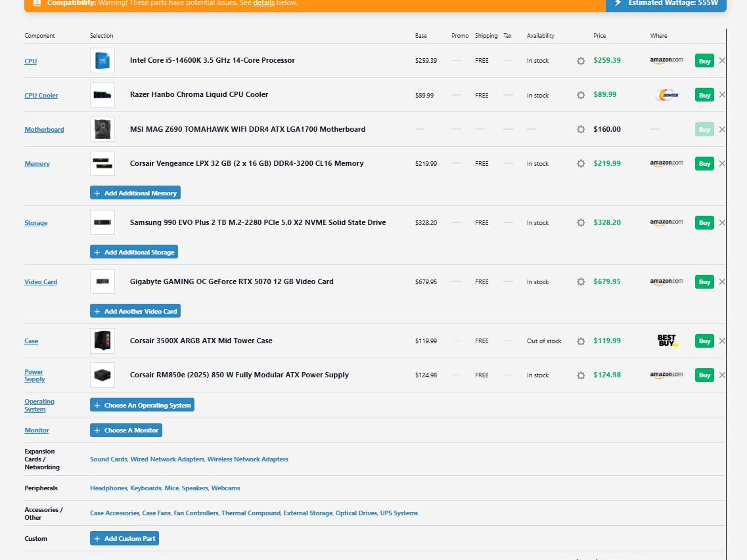747x560 pixels.
Task: Click gear icon for Samsung 990 EVO Plus
Action: tap(581, 222)
